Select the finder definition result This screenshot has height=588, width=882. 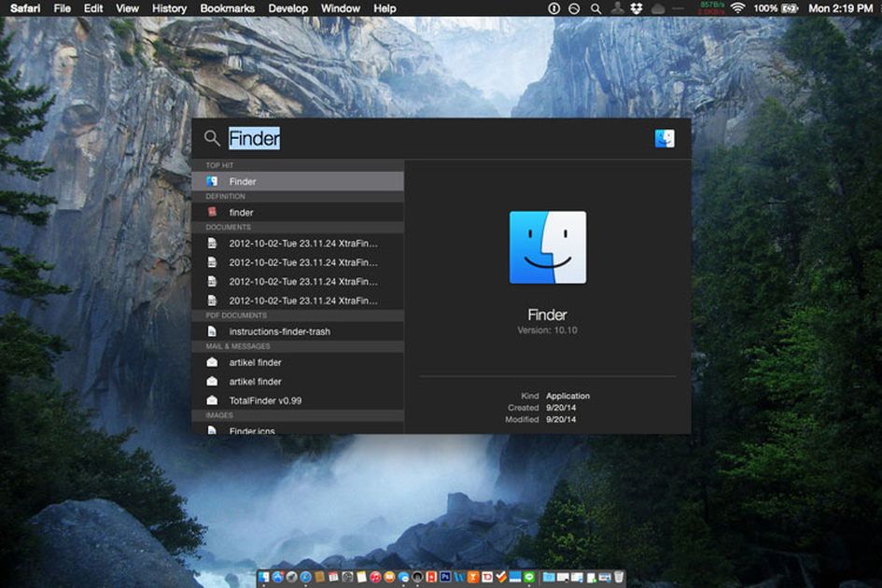(x=298, y=212)
